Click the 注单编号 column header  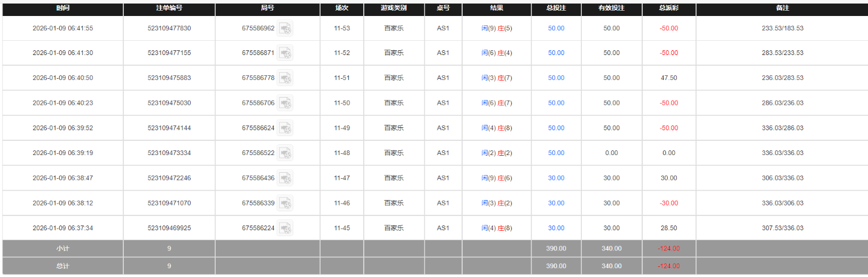tap(169, 9)
